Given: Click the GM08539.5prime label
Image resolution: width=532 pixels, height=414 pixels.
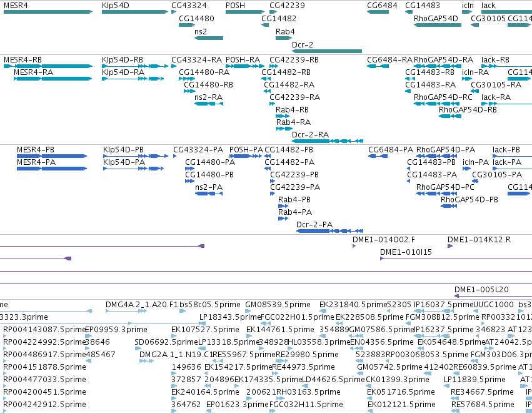Looking at the screenshot, I should click(278, 305).
